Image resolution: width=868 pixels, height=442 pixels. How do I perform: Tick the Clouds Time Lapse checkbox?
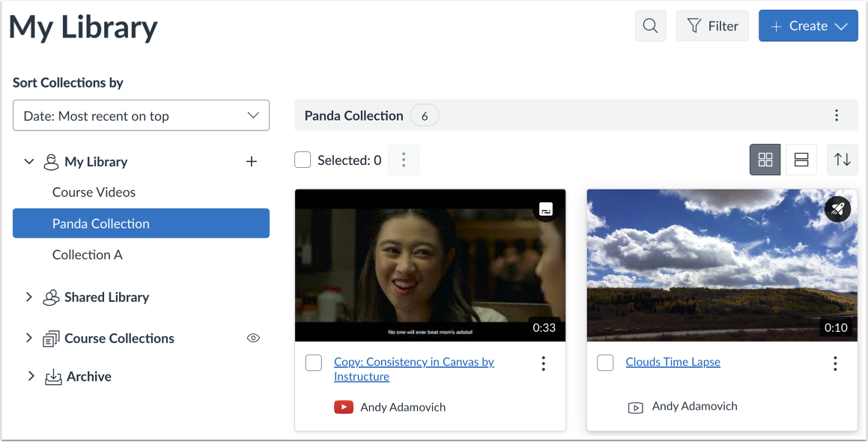pyautogui.click(x=605, y=363)
